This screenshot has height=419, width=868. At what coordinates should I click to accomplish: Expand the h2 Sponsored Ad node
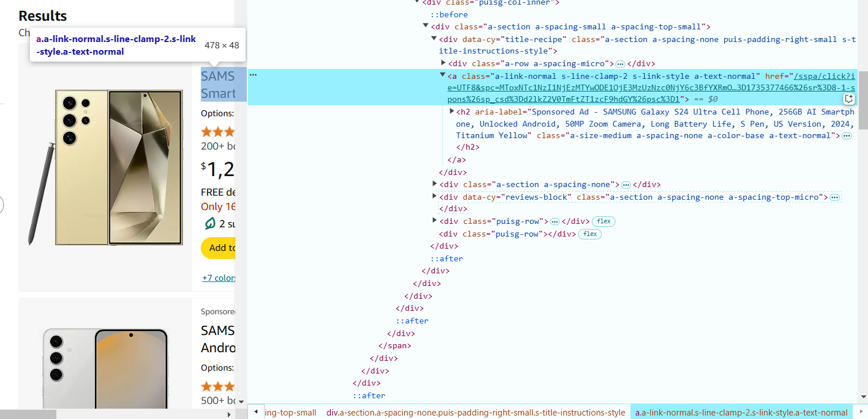coord(452,112)
